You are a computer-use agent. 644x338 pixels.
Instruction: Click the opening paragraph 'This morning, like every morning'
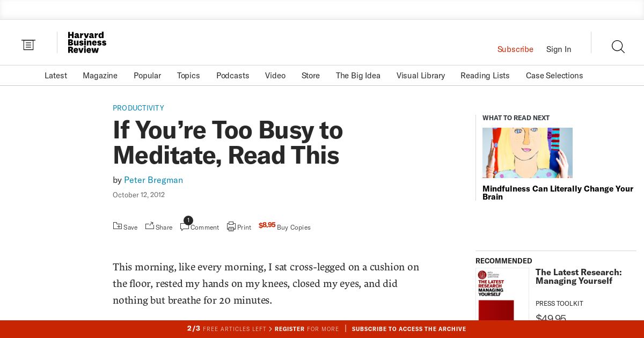[x=266, y=283]
